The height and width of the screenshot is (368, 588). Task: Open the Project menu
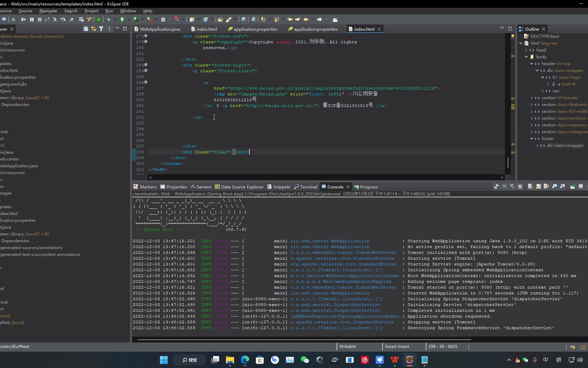click(x=92, y=11)
